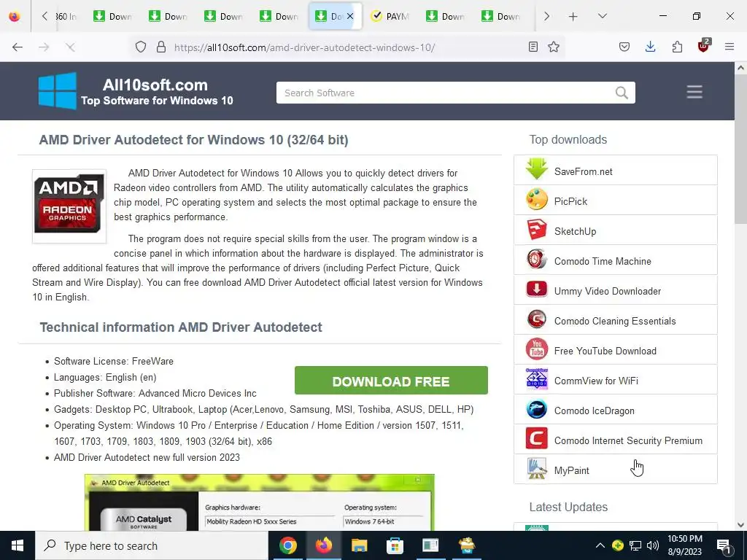
Task: Switch to the 360 In tab
Action: pos(66,16)
